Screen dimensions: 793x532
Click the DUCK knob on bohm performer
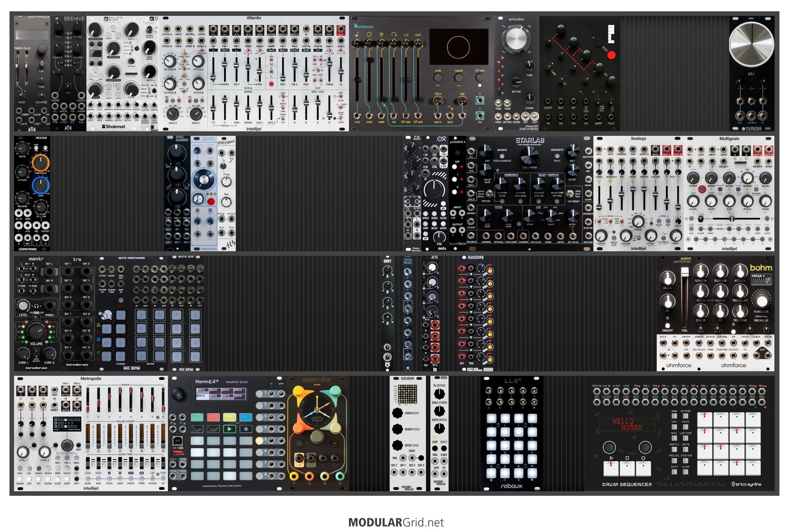pyautogui.click(x=668, y=278)
